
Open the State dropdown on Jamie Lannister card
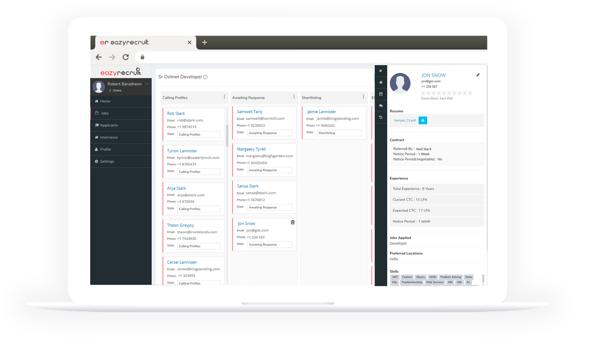(339, 133)
